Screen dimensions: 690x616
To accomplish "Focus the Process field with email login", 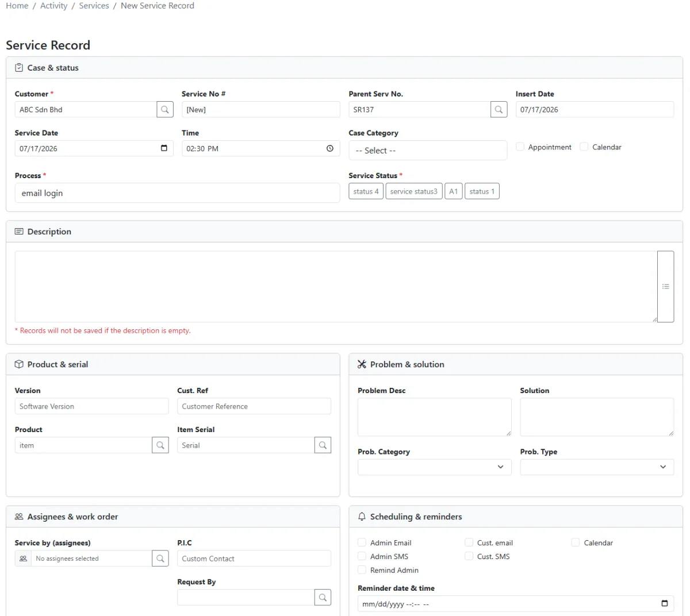I will click(x=177, y=193).
